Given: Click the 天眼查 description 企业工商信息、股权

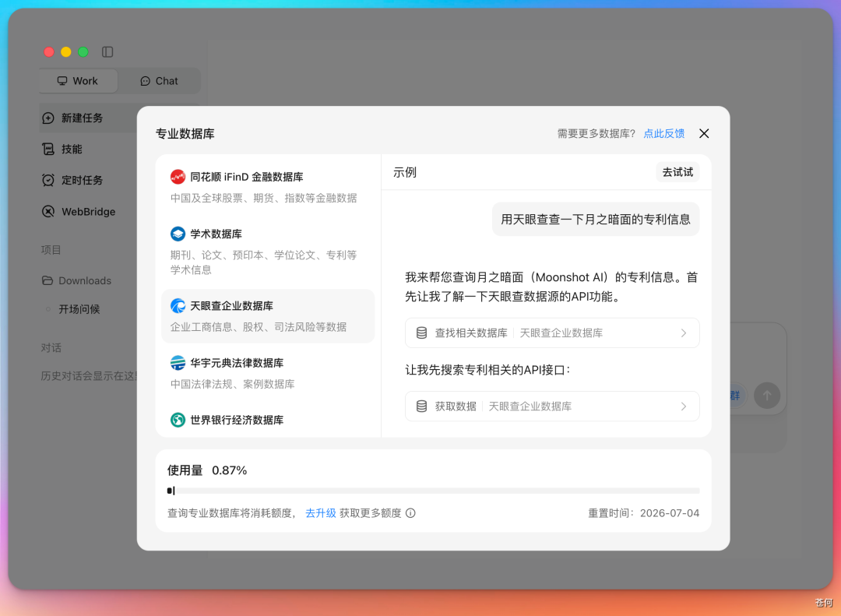Looking at the screenshot, I should click(258, 327).
